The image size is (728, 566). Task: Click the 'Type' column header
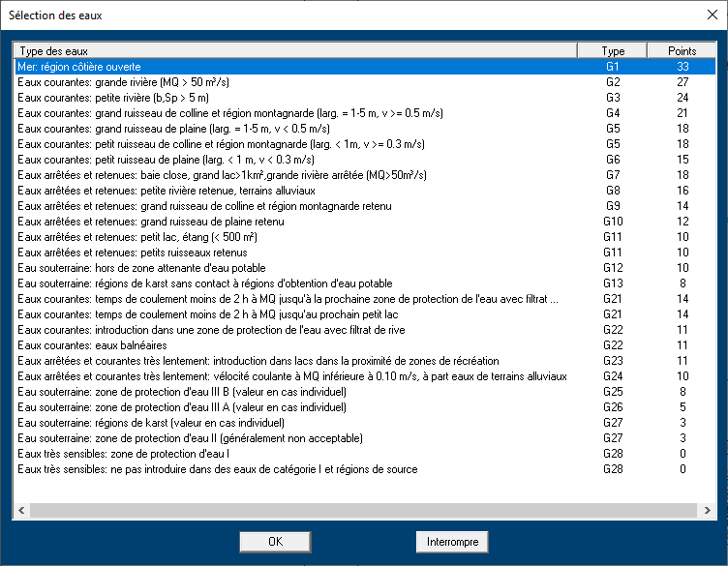tap(613, 50)
